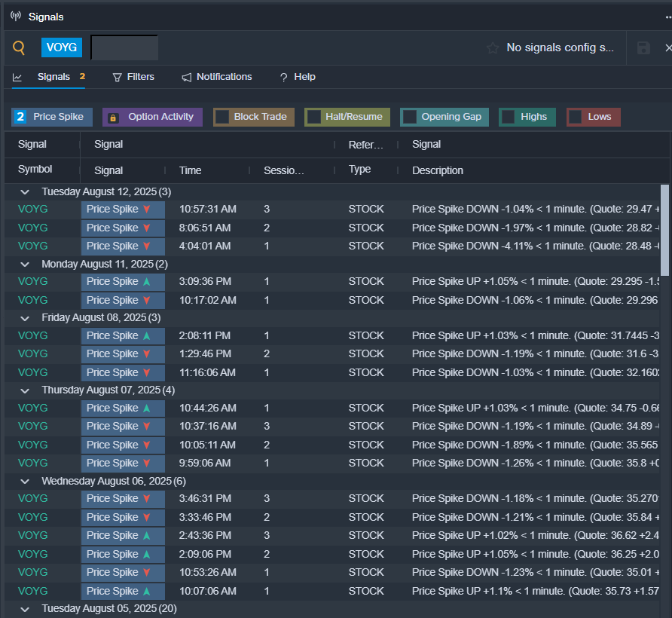Click the VOYG symbol chip
The width and height of the screenshot is (672, 618).
61,47
